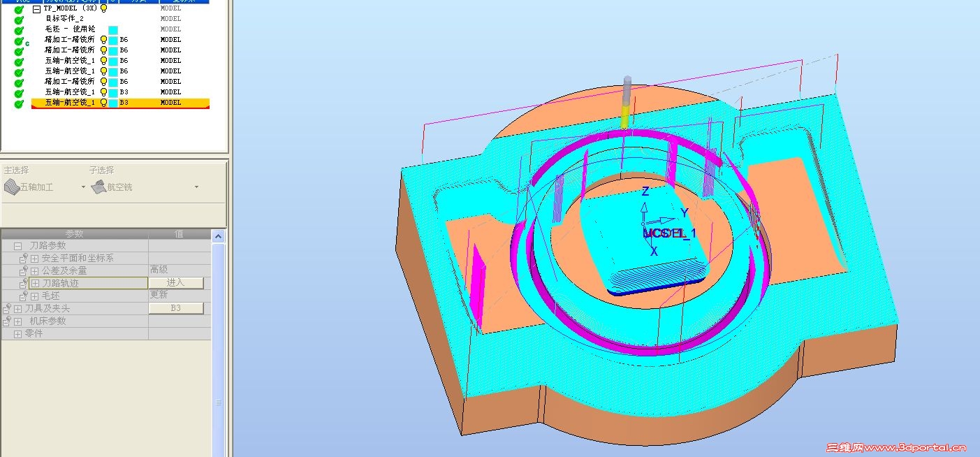The width and height of the screenshot is (980, 457).
Task: Expand the 刀路轨迹 node
Action: pos(36,284)
